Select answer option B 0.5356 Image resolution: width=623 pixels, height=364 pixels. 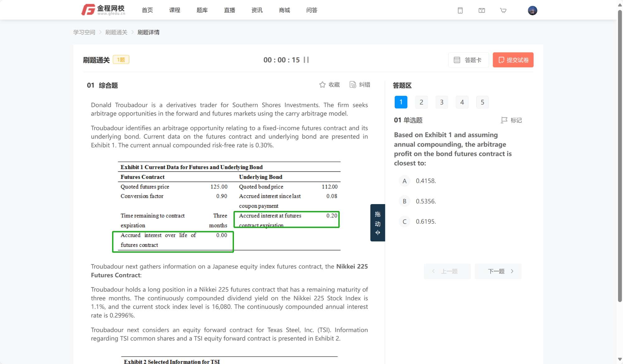[404, 201]
